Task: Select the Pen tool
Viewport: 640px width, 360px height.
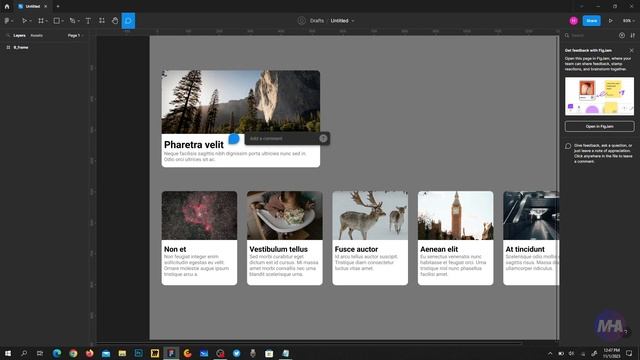Action: tap(72, 20)
